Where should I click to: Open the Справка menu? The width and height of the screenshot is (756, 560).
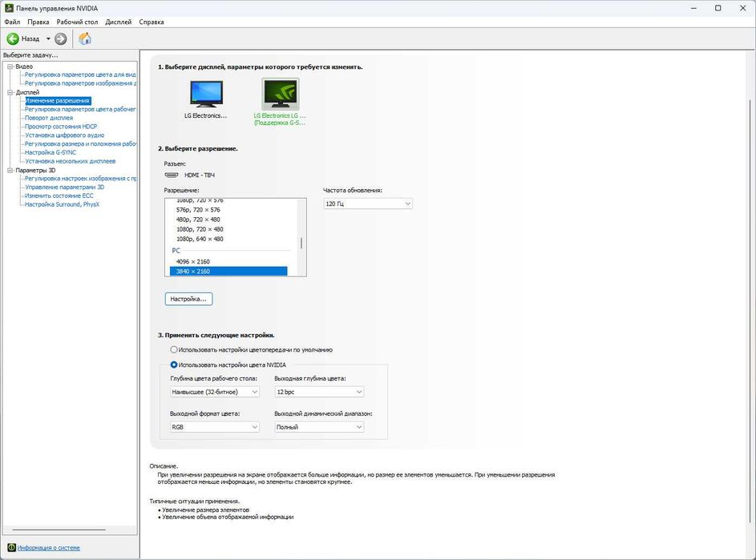[x=152, y=22]
